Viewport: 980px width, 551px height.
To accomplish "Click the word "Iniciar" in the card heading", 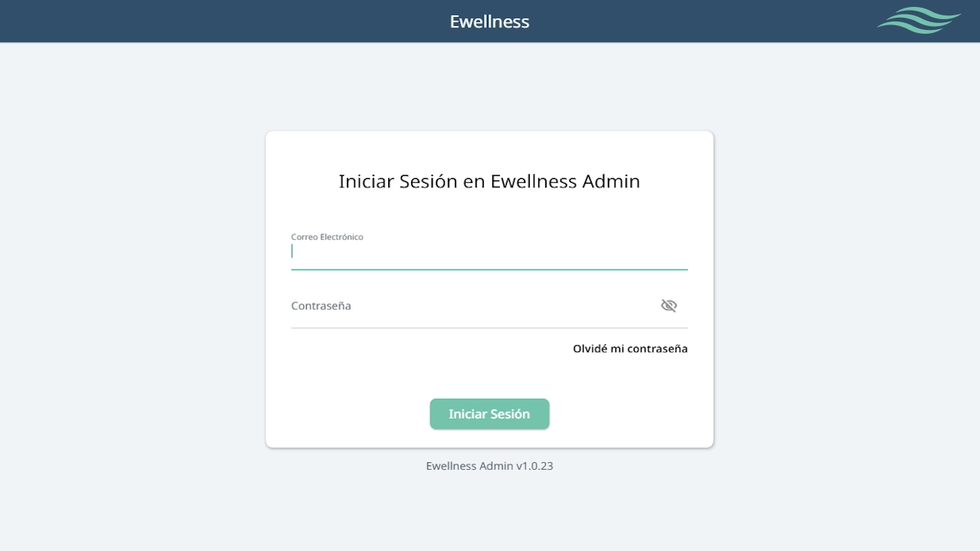I will pyautogui.click(x=367, y=181).
